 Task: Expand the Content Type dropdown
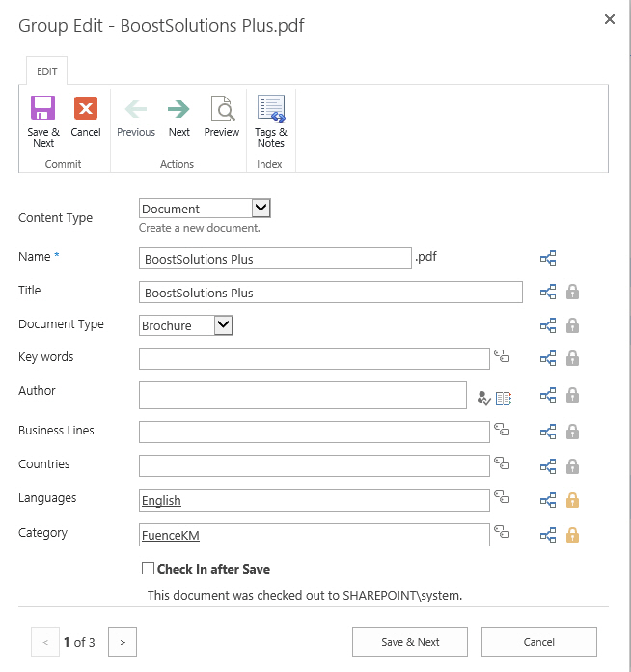[x=261, y=209]
